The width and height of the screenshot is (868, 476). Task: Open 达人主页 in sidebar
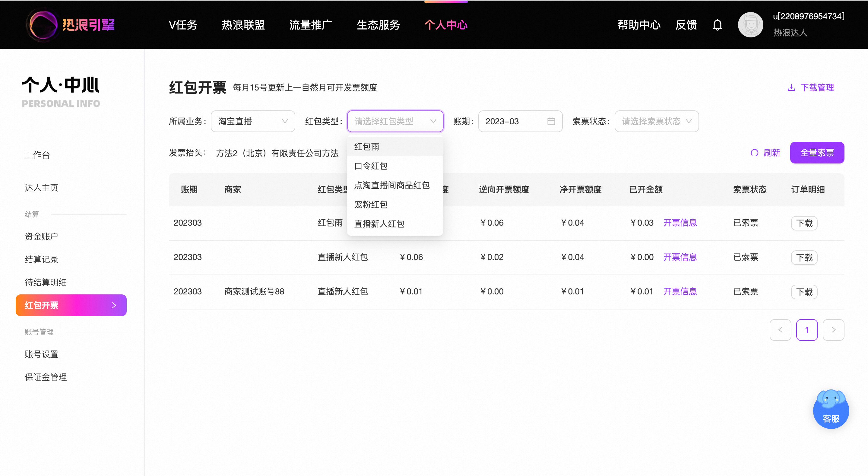[41, 188]
